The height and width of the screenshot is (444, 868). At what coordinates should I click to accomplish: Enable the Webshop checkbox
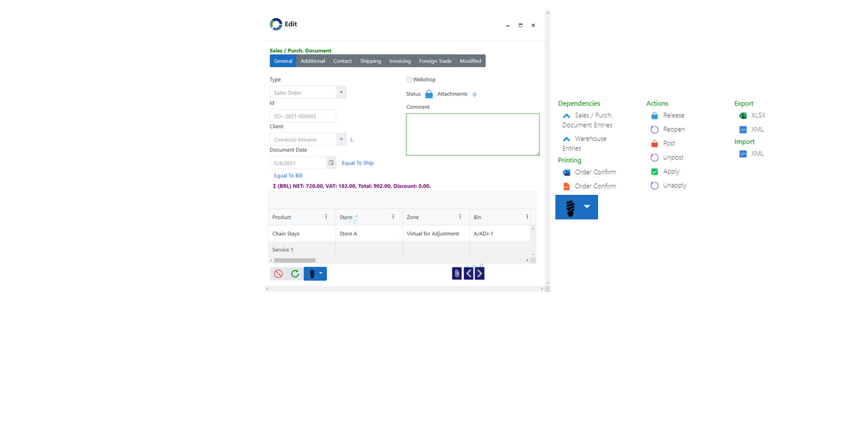[x=409, y=80]
